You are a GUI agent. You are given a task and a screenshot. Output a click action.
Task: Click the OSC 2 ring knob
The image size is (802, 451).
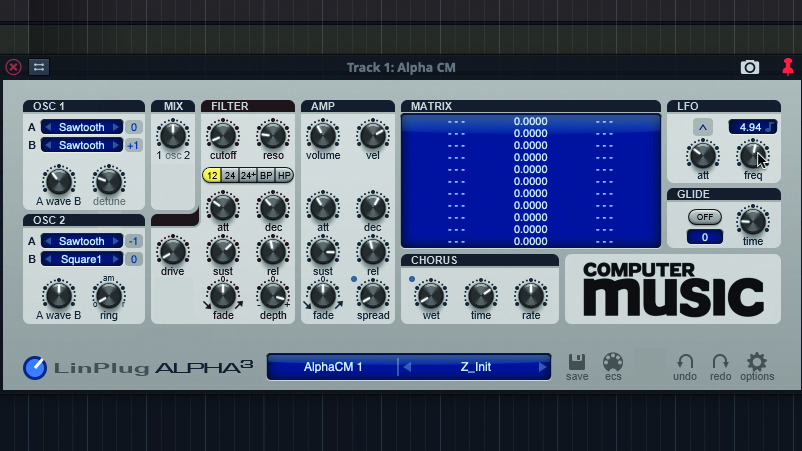tap(109, 295)
